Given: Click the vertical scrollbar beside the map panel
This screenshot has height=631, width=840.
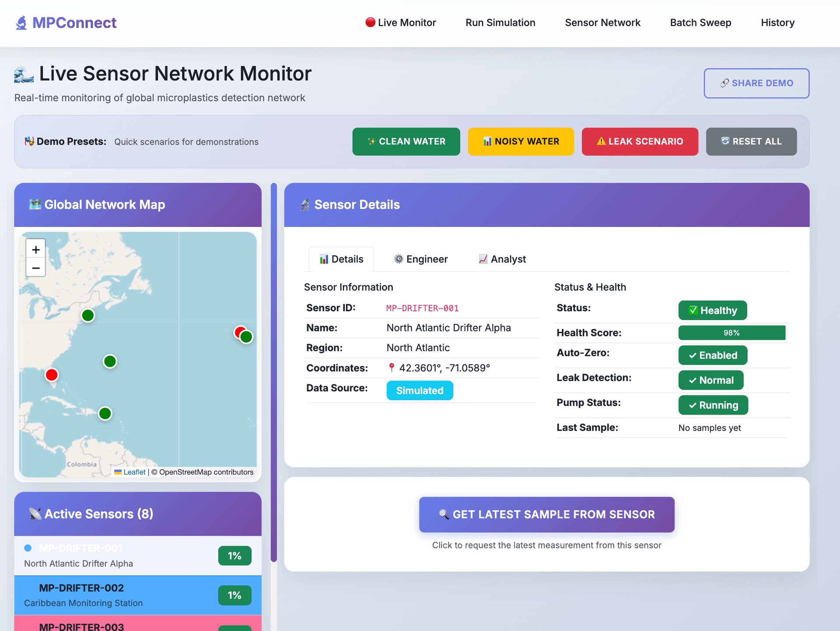Looking at the screenshot, I should coord(274,372).
